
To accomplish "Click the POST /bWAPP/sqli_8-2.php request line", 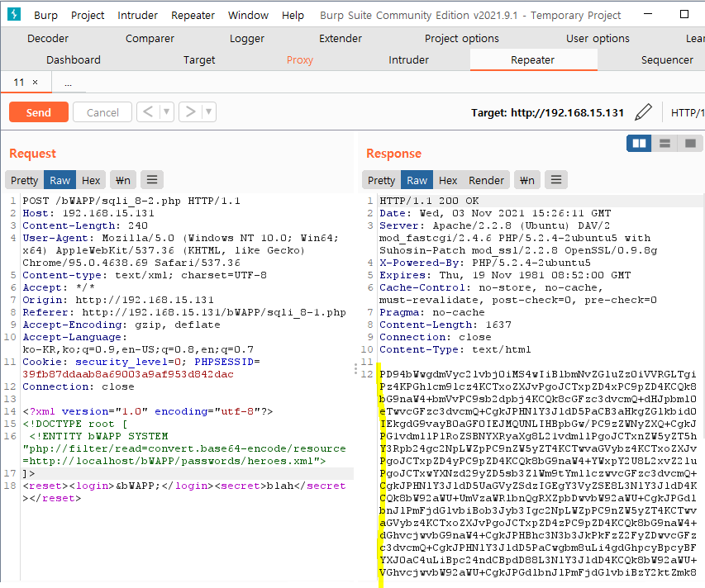I will coord(131,201).
